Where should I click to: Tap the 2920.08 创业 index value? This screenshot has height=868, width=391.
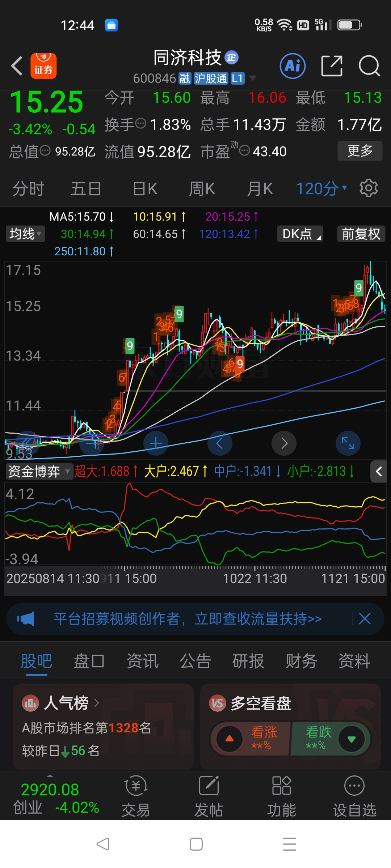(50, 790)
